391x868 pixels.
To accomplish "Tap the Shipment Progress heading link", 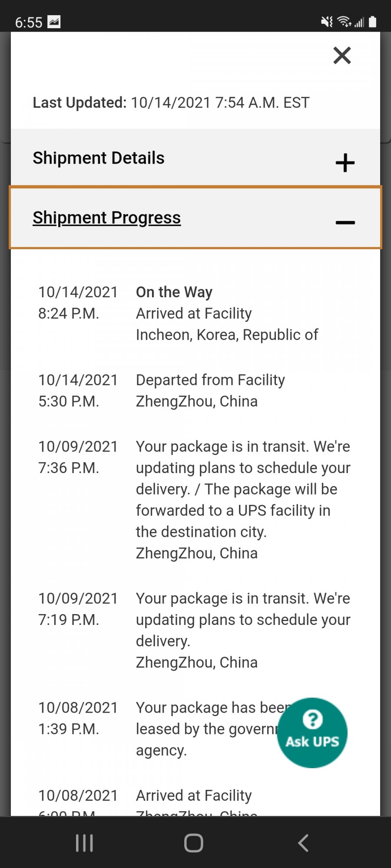I will pyautogui.click(x=106, y=218).
